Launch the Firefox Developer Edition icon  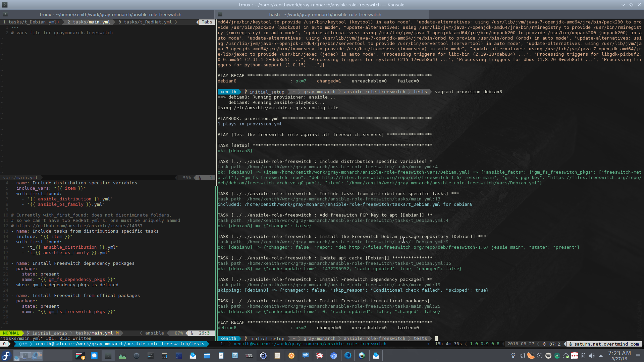coord(348,356)
